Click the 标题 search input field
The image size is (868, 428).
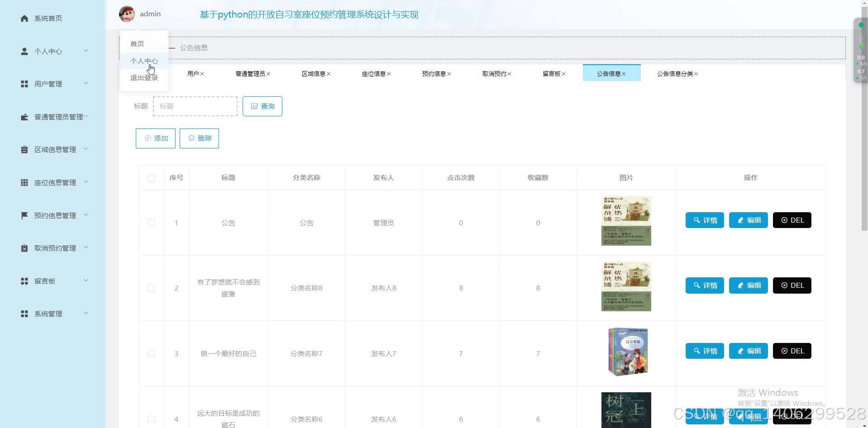tap(195, 106)
